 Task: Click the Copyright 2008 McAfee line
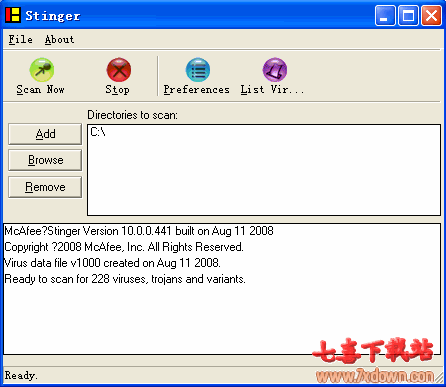124,247
